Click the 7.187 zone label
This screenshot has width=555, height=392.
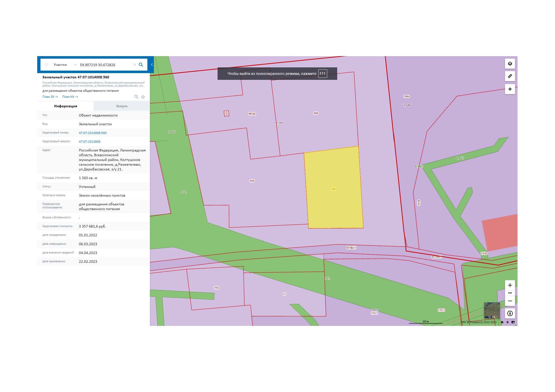(x=280, y=123)
